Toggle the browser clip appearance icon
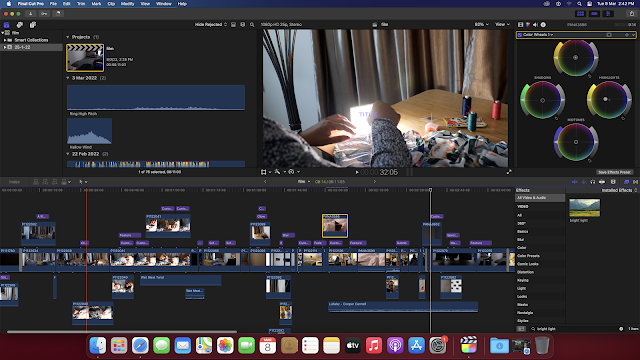 pyautogui.click(x=233, y=24)
